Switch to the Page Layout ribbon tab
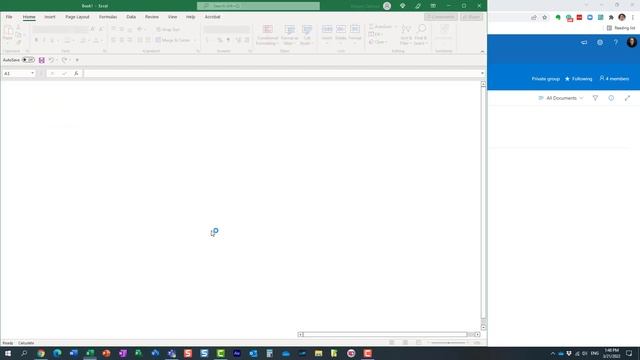 click(x=77, y=17)
